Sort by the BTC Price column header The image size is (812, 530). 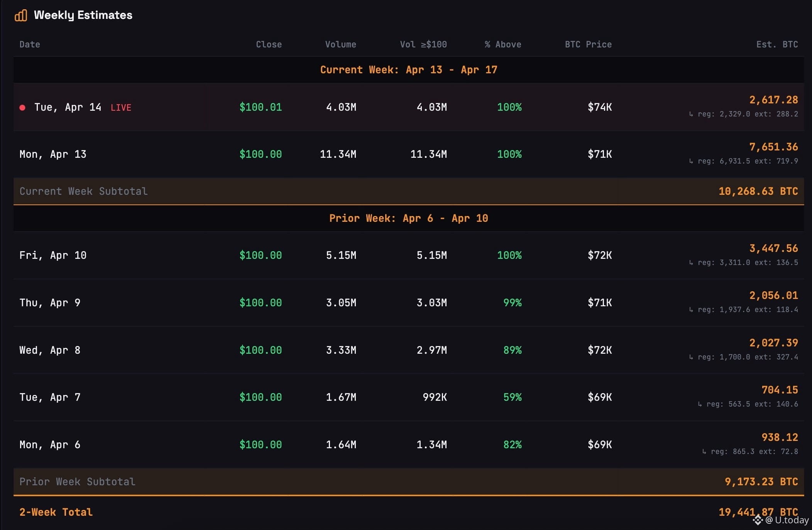coord(587,44)
